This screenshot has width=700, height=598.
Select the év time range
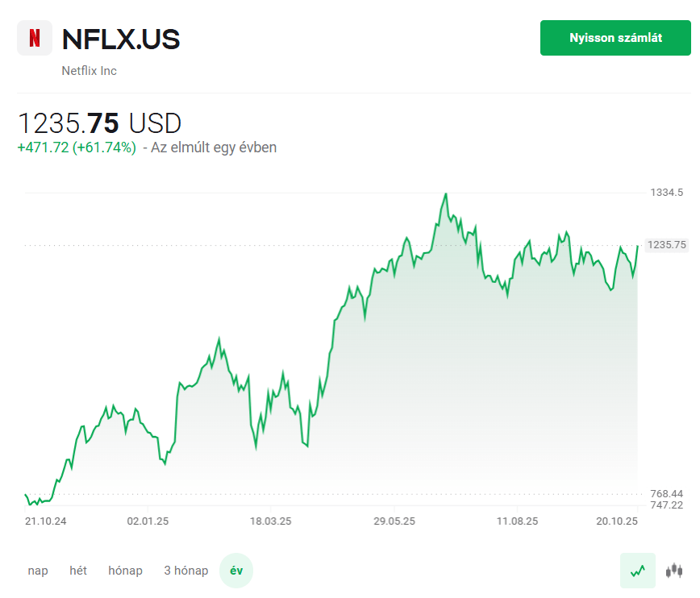(236, 571)
